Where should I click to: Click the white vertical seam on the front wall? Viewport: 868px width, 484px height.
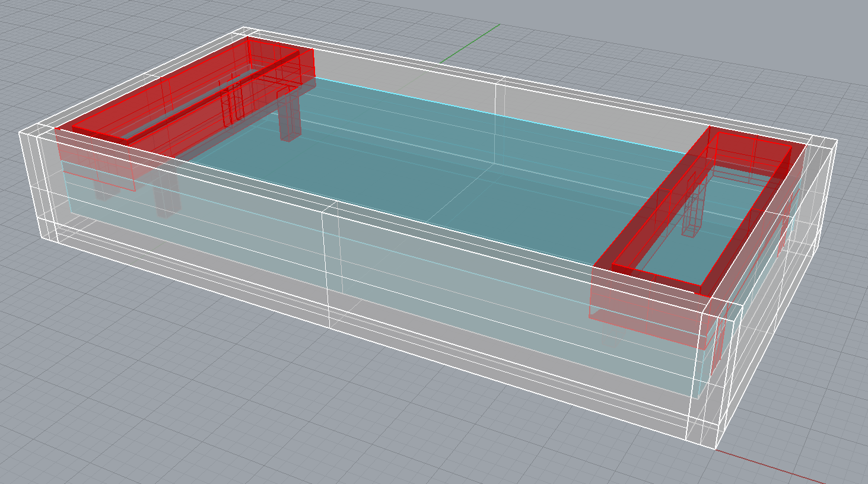point(326,267)
